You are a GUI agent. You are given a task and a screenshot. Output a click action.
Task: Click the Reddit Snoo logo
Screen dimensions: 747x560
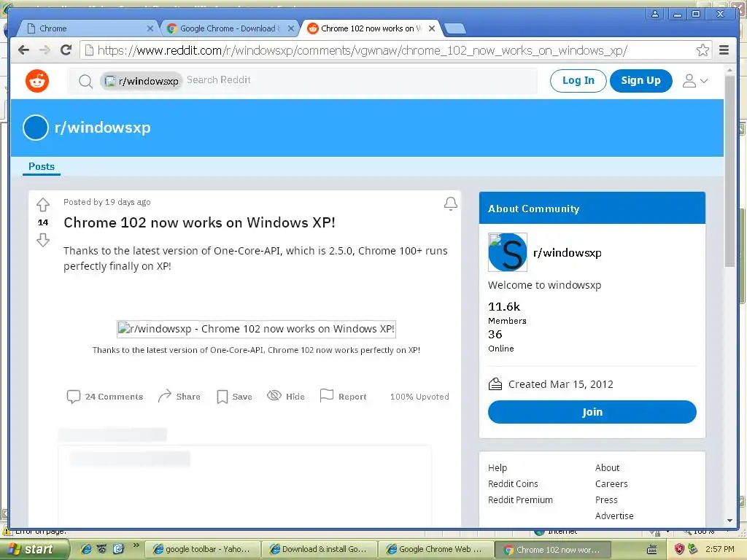(37, 81)
